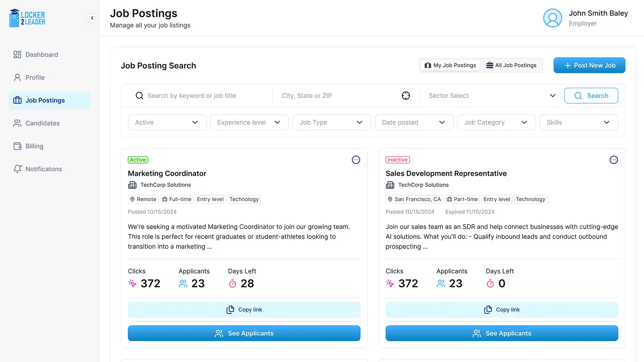Go to the Dashboard page
Screen dimensions: 644x362
click(42, 55)
